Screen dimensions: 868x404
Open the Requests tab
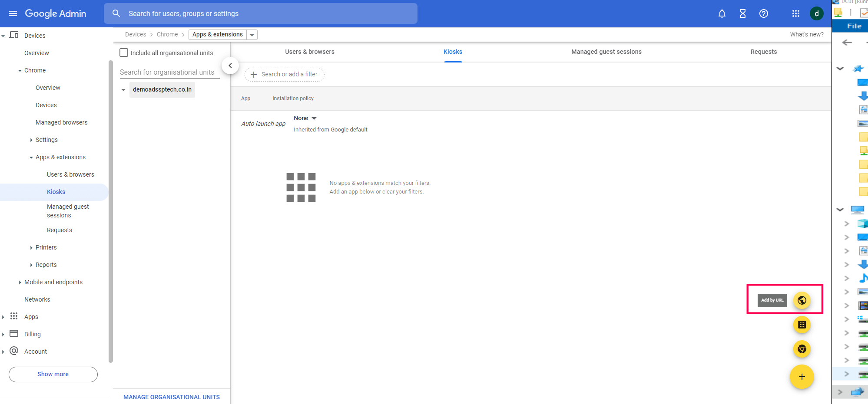[764, 52]
